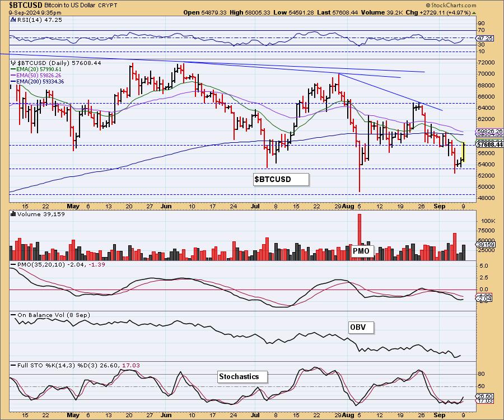This screenshot has width=504, height=420.
Task: Click the volume bars icon
Action: [13, 214]
